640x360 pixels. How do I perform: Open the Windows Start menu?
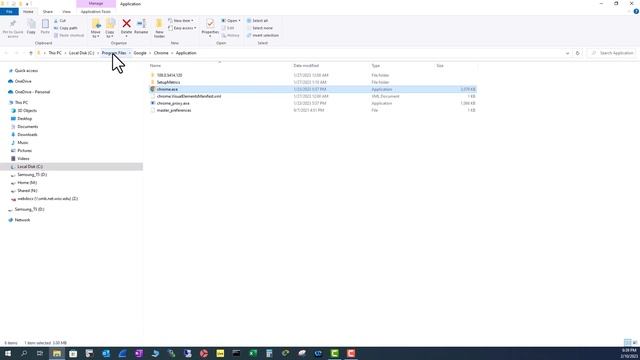point(8,353)
